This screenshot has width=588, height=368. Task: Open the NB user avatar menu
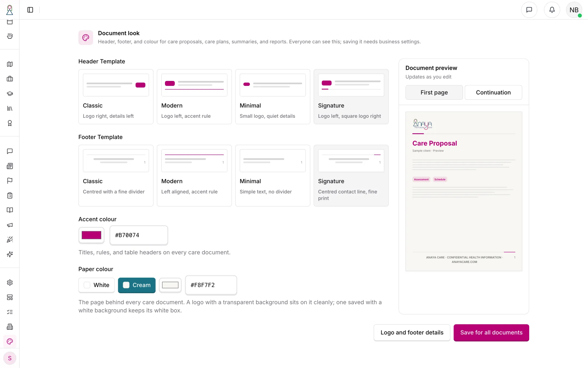(574, 10)
